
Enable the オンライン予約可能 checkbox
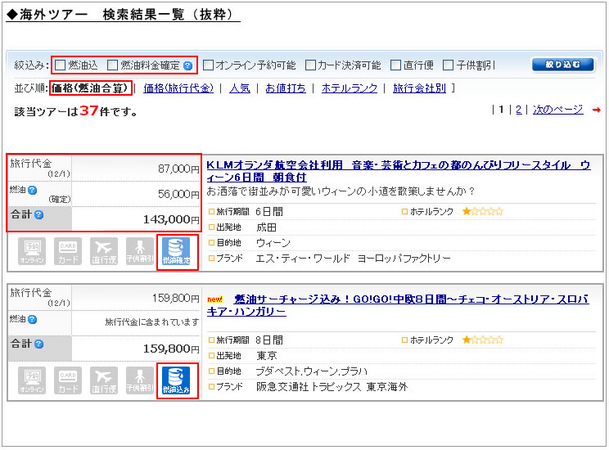pos(209,65)
